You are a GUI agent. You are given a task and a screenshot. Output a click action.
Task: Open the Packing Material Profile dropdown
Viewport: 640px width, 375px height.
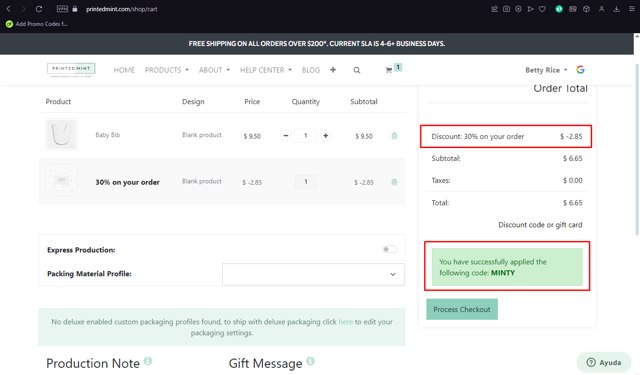click(x=313, y=274)
